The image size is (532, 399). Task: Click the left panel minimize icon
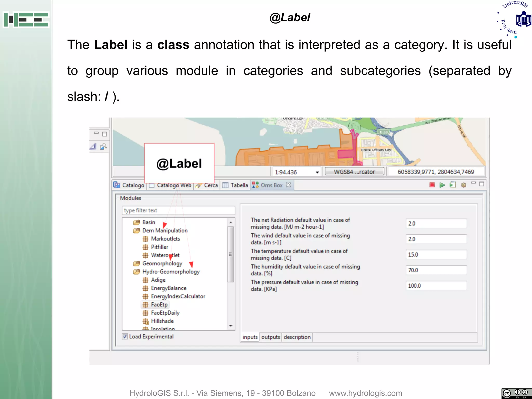coord(96,133)
